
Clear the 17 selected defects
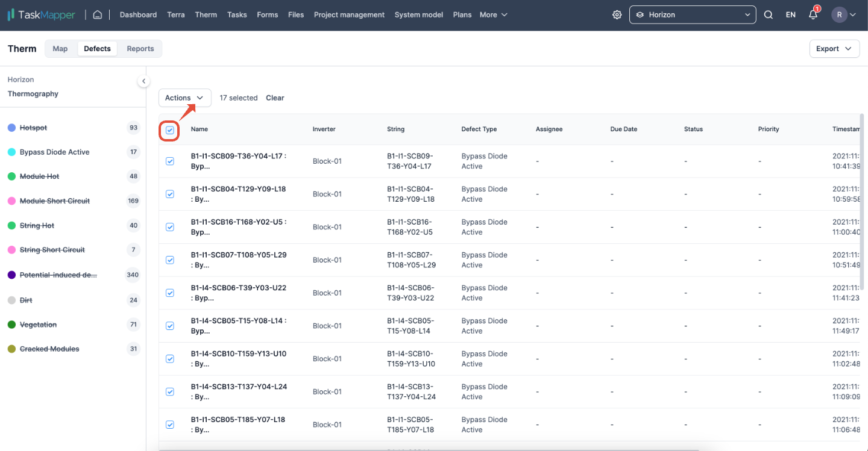click(275, 98)
